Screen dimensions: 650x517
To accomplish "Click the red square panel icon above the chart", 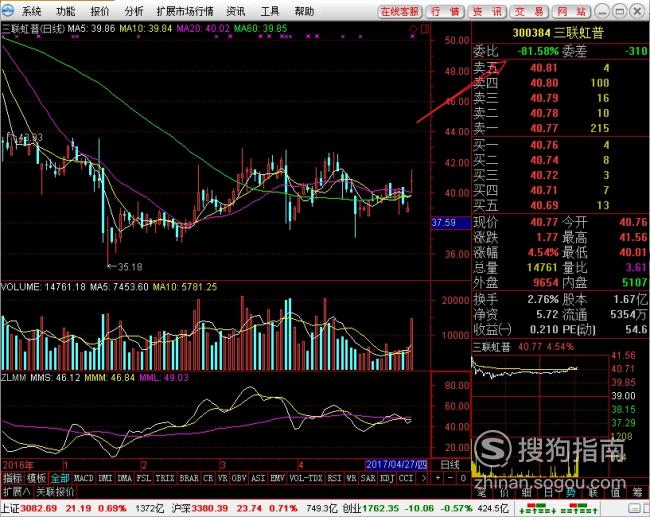I will point(424,29).
